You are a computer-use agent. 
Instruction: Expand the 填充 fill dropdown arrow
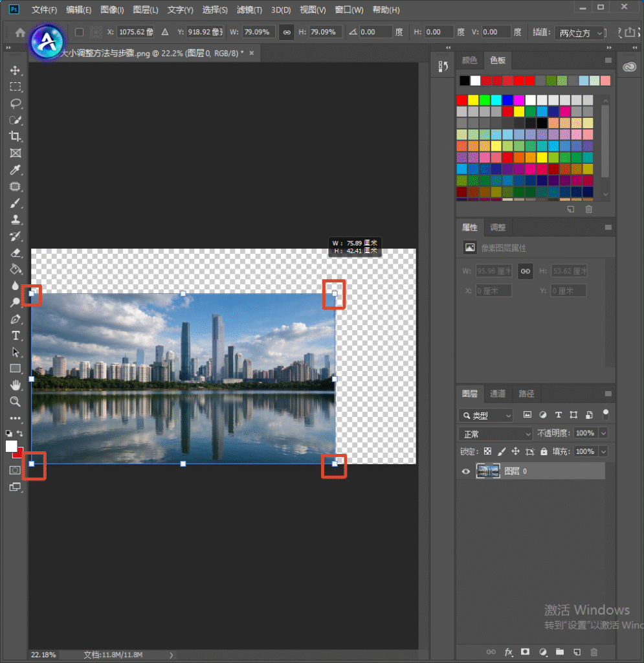(x=603, y=451)
